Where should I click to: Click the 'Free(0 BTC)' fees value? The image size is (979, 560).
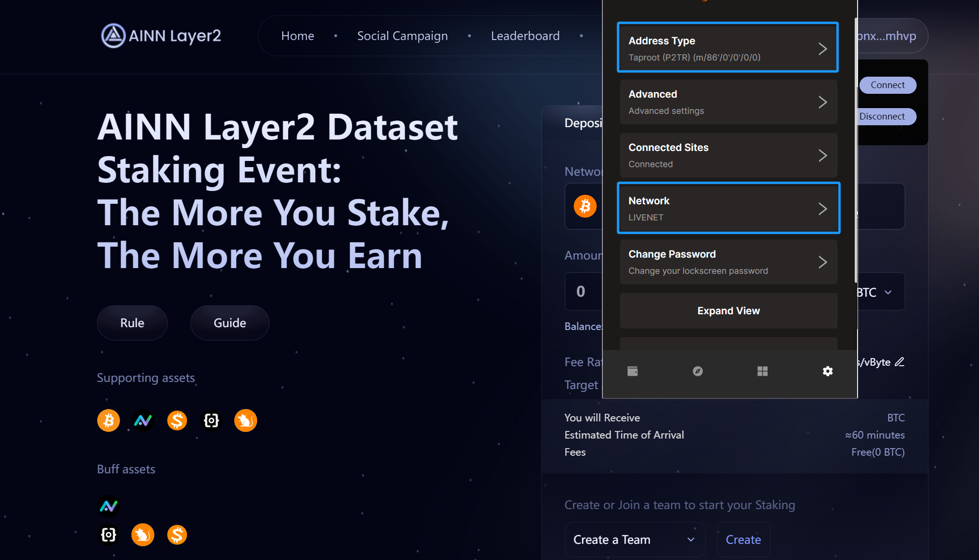878,452
